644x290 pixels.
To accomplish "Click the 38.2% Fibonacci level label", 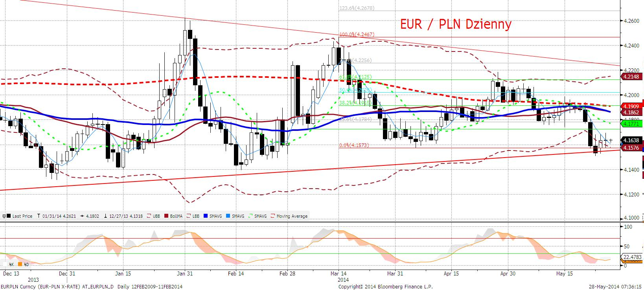I will [355, 103].
